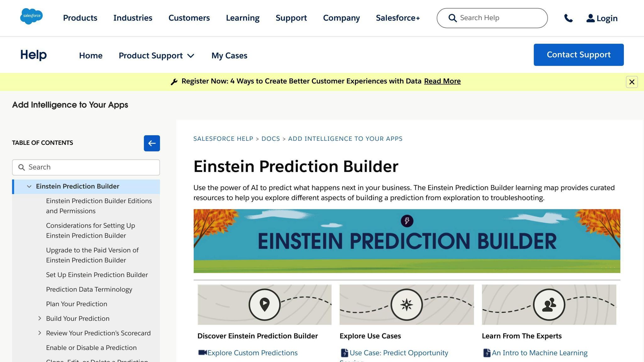Screen dimensions: 644x362
Task: Open Use Case: Predict Opportunity link
Action: click(x=399, y=353)
